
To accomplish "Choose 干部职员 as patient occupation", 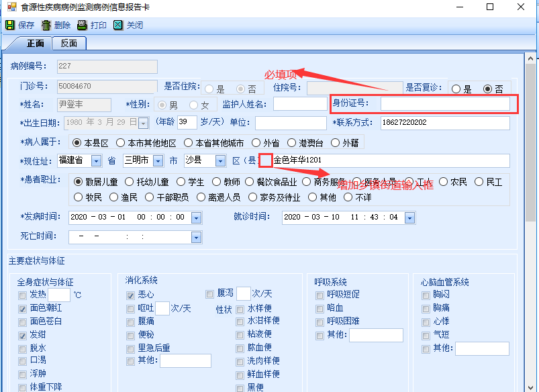I will 150,197.
